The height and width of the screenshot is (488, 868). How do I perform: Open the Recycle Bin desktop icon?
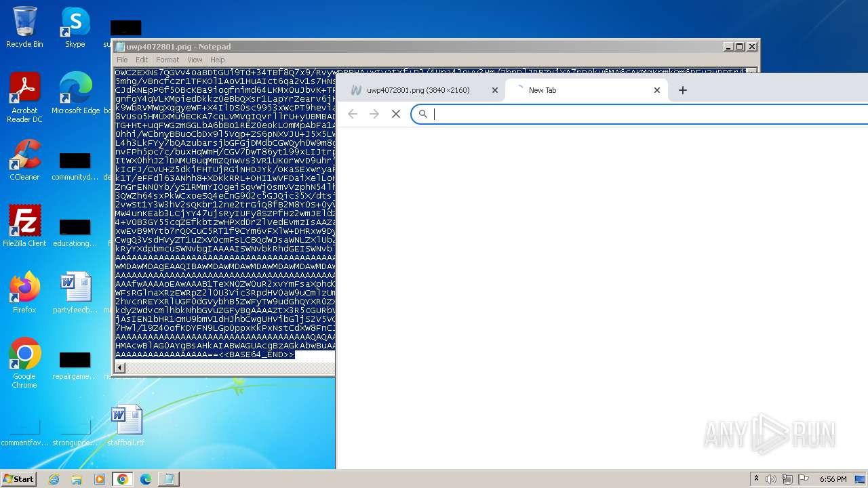pyautogui.click(x=24, y=27)
